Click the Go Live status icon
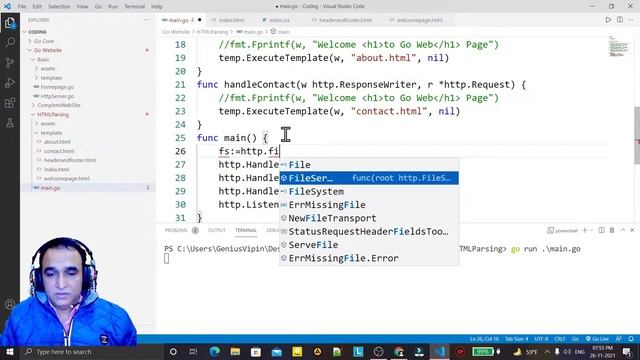Viewport: 640px width, 360px height. (598, 339)
